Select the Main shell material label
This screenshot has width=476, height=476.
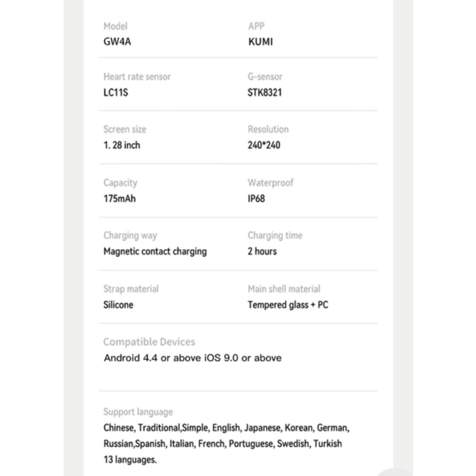click(x=284, y=289)
